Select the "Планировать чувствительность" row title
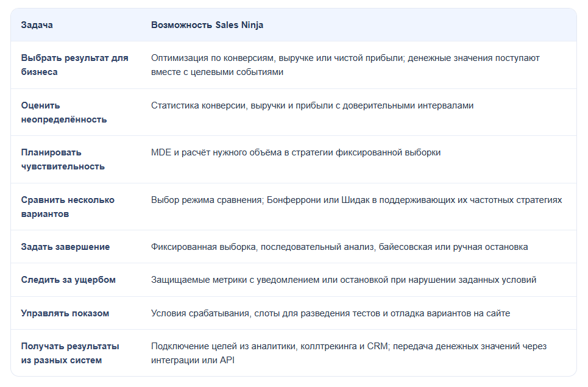 (x=63, y=160)
